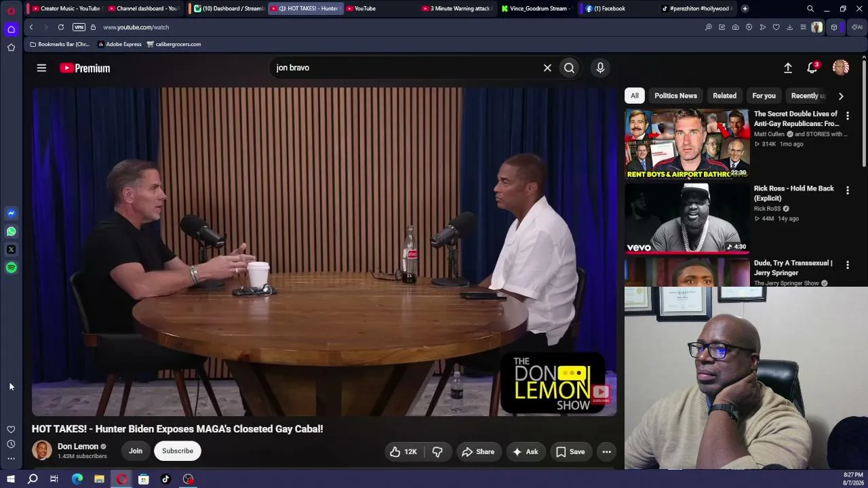Click the Ask button
The height and width of the screenshot is (488, 868).
click(x=526, y=451)
